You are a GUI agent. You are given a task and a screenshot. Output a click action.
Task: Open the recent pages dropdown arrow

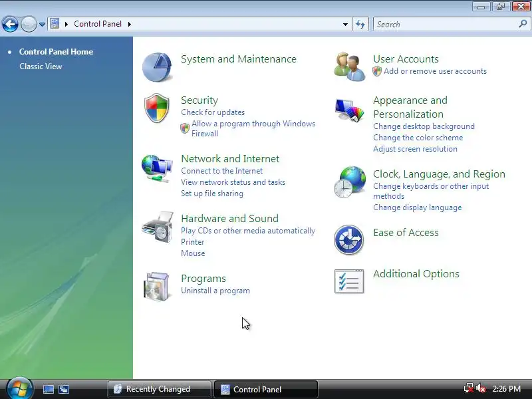pos(42,25)
